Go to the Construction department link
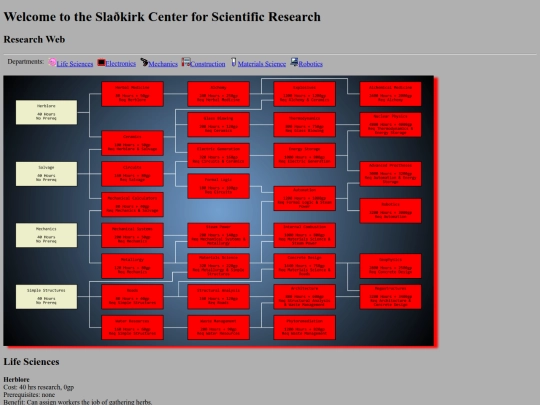The width and height of the screenshot is (540, 405). (x=208, y=64)
